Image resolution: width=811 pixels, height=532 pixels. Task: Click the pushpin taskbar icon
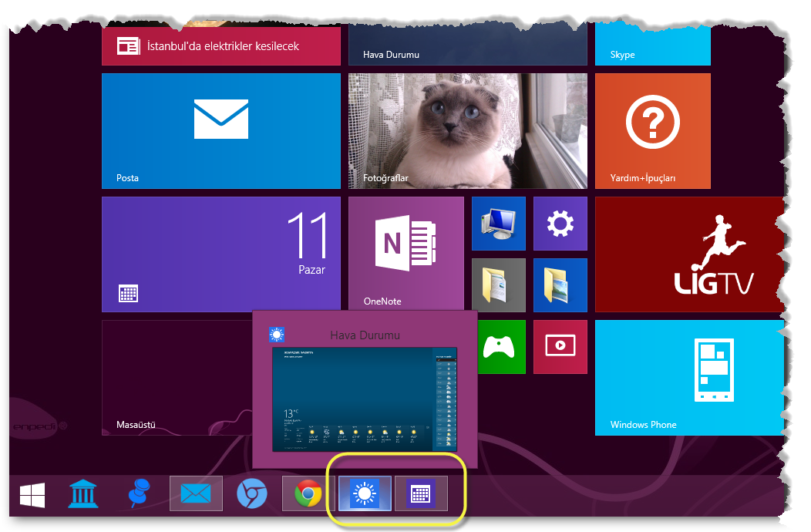pos(140,493)
